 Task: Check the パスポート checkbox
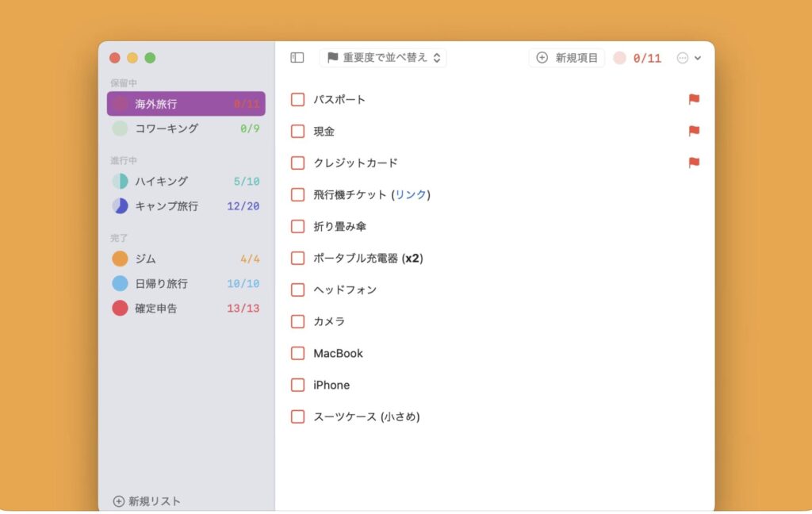pos(297,99)
